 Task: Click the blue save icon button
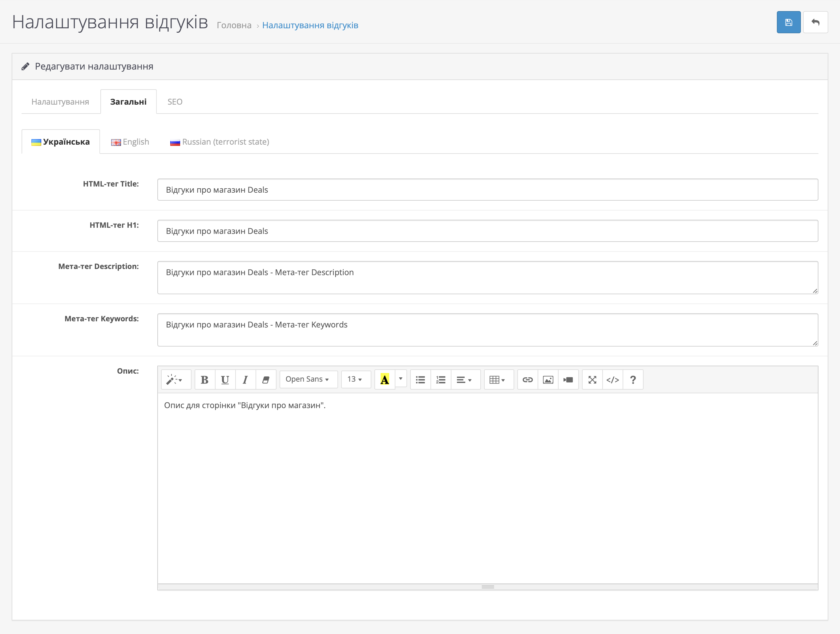coord(788,22)
